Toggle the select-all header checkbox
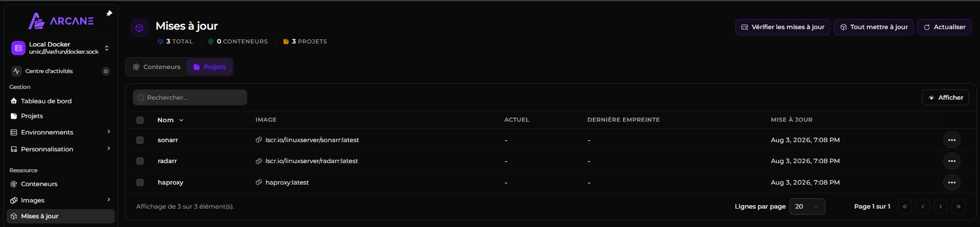980x227 pixels. coord(140,120)
